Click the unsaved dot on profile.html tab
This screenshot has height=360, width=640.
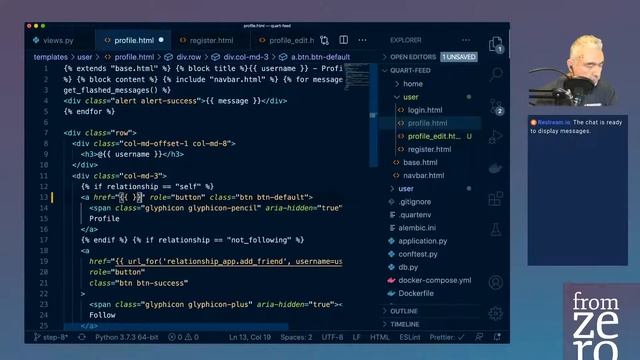161,40
